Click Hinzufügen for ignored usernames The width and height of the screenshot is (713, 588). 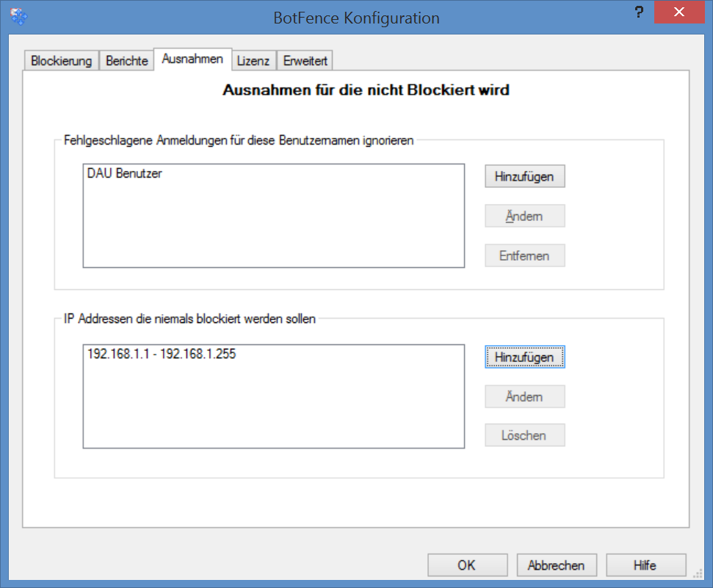tap(525, 176)
